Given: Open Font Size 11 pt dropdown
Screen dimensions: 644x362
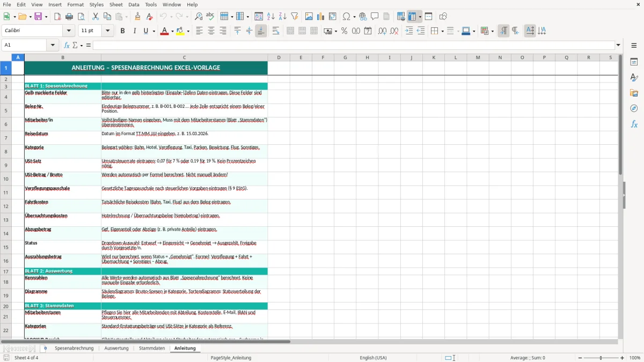Looking at the screenshot, I should (x=107, y=31).
